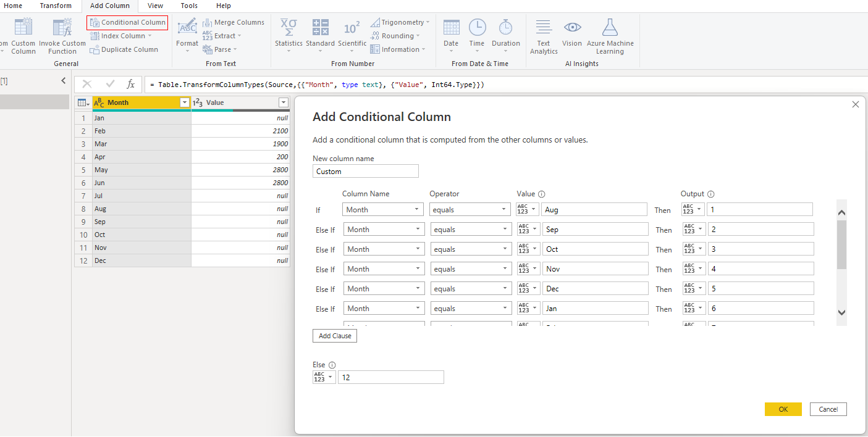868x437 pixels.
Task: Click the info icon next to Value
Action: coord(542,194)
